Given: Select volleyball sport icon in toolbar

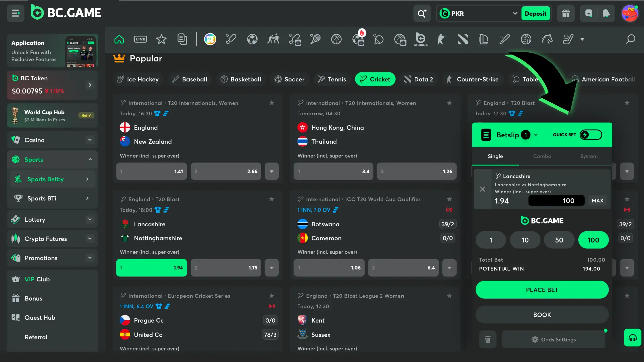Looking at the screenshot, I should [x=526, y=39].
